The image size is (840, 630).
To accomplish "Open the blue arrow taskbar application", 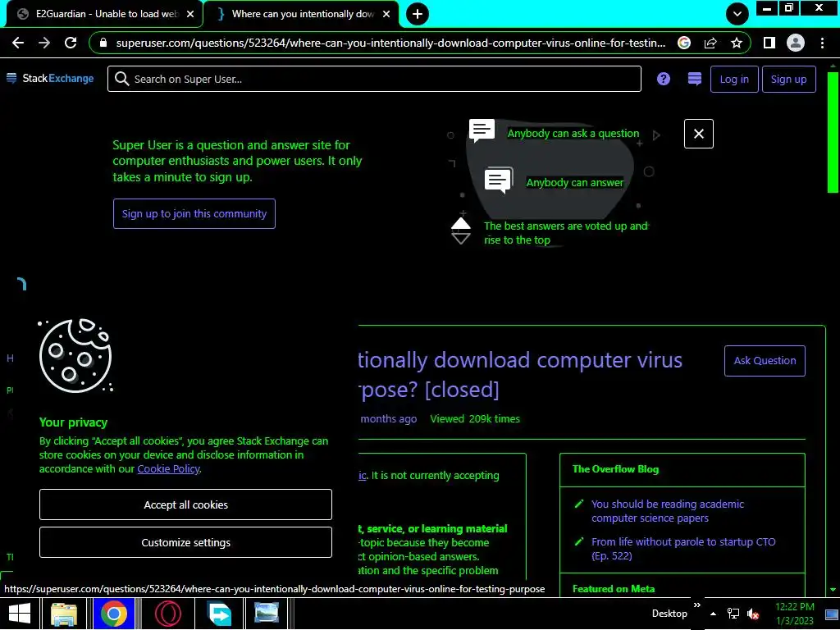I will [218, 614].
